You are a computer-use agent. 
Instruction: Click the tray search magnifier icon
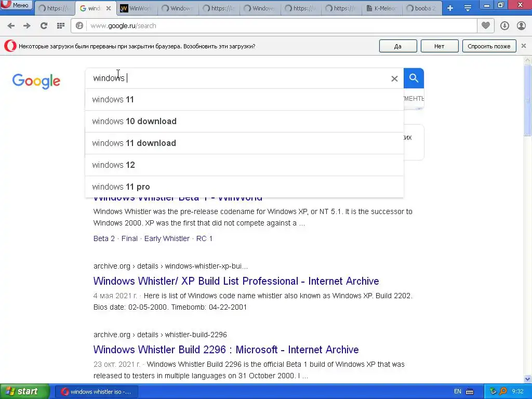(x=503, y=392)
